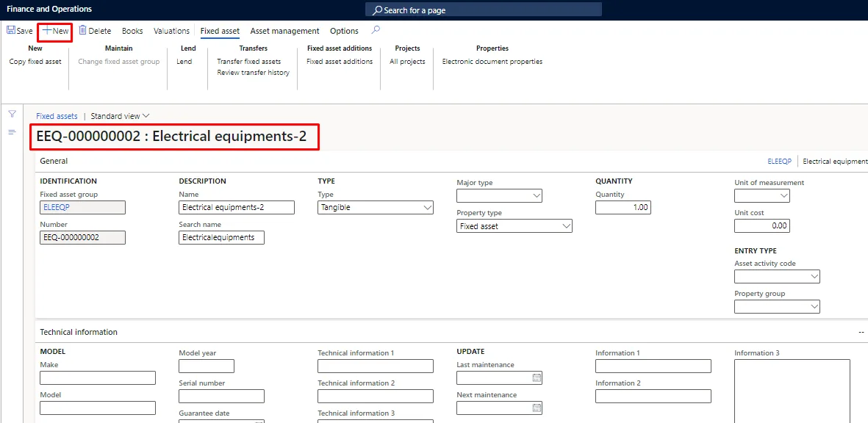
Task: Click the Model field
Action: tap(98, 408)
